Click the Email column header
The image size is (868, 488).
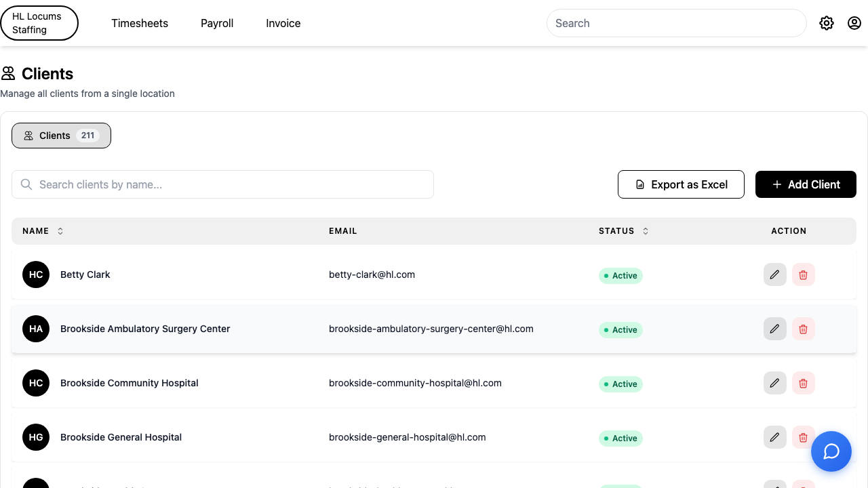point(343,231)
